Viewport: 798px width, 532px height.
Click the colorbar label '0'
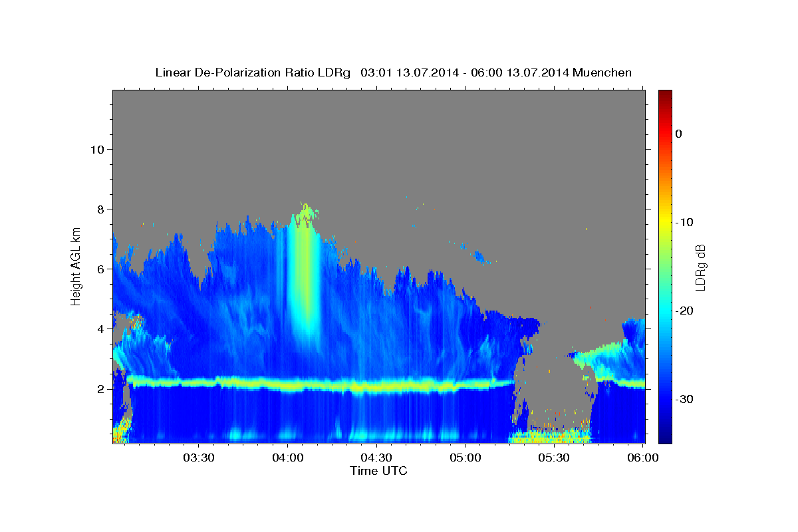[x=678, y=134]
